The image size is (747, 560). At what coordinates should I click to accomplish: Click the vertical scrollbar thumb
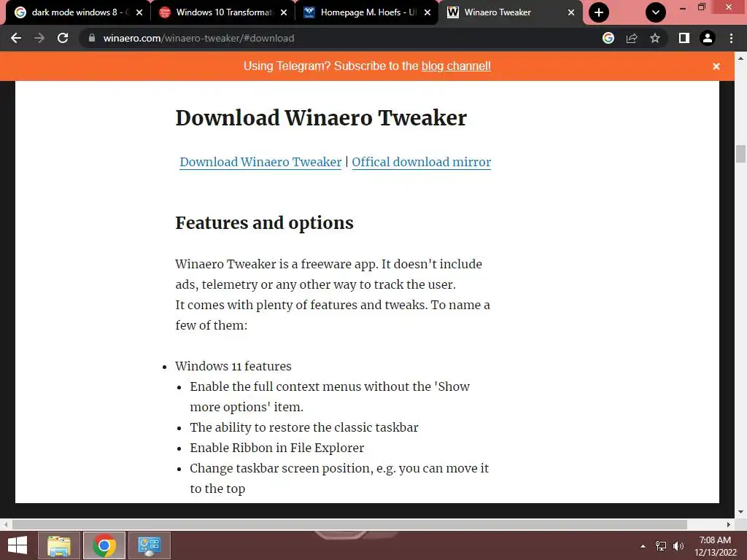tap(740, 154)
